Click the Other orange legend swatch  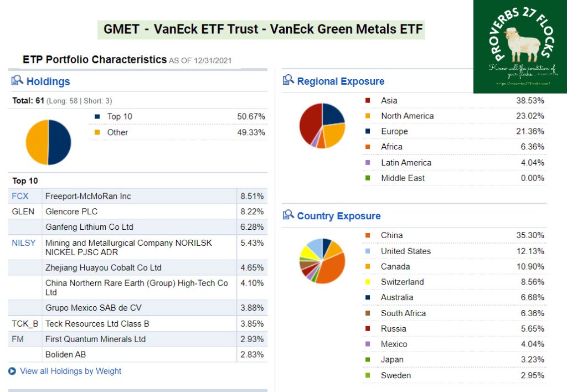(97, 132)
